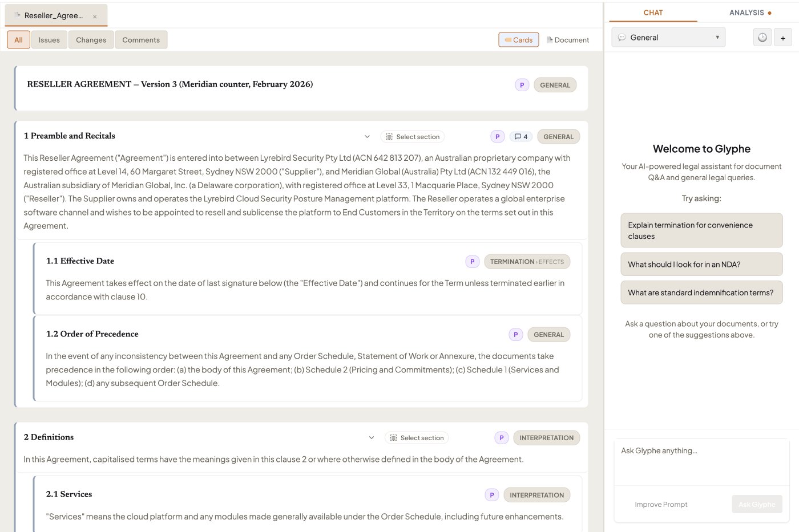Click Improve Prompt link

[x=661, y=505]
